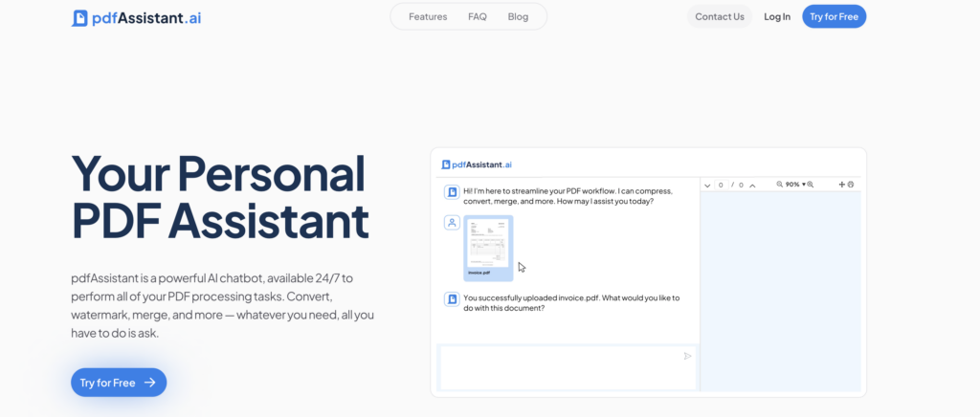Click the send message arrow icon

tap(687, 356)
